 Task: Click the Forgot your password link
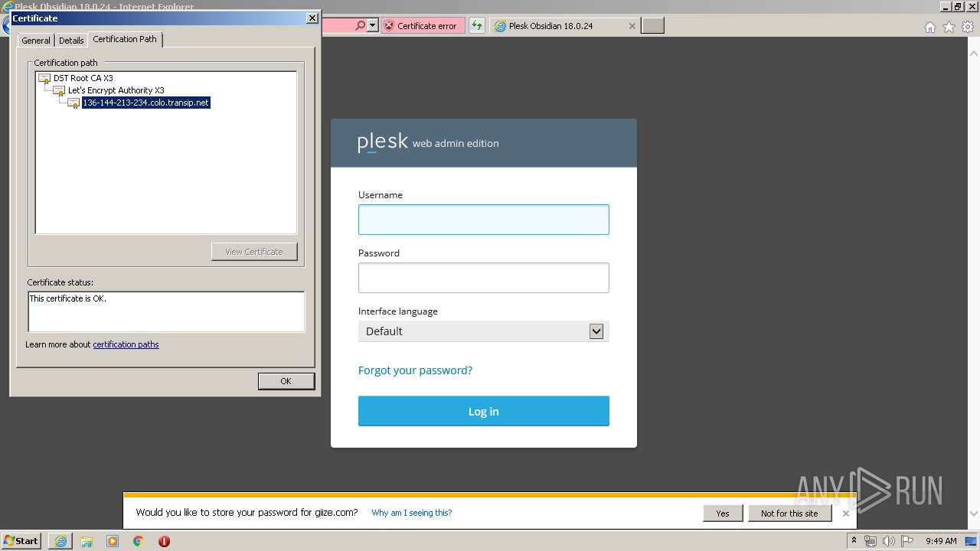point(415,370)
